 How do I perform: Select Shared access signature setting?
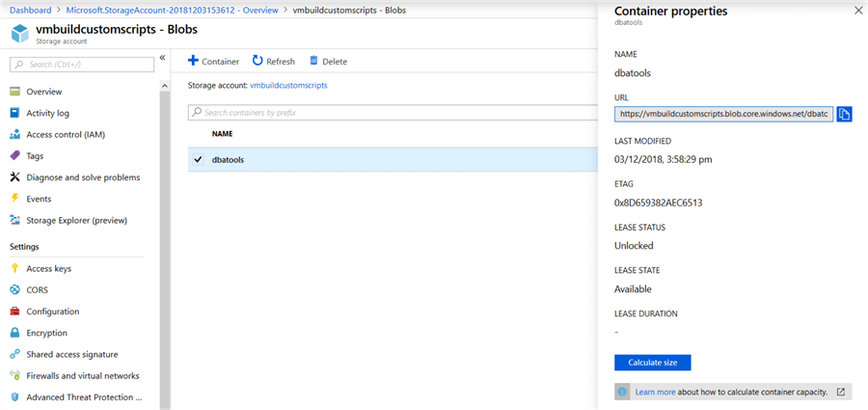tap(72, 355)
